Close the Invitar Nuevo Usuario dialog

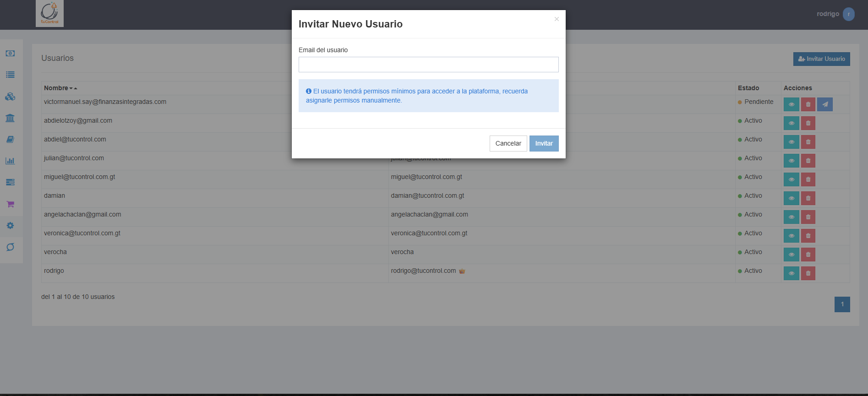557,19
